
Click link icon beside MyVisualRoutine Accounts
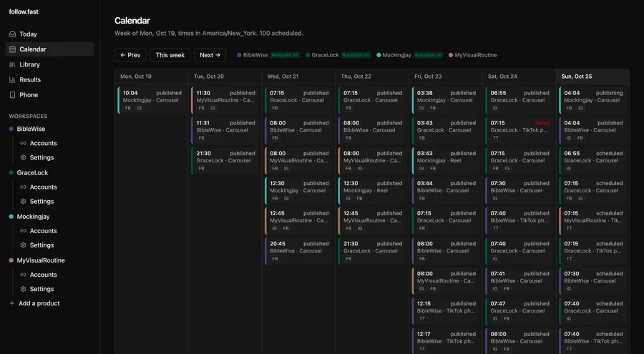[x=23, y=275]
